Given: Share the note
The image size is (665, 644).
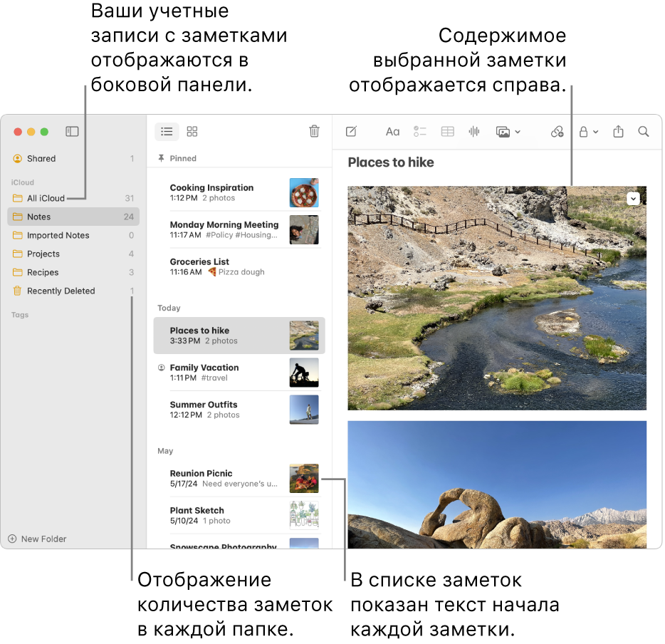Looking at the screenshot, I should (618, 132).
